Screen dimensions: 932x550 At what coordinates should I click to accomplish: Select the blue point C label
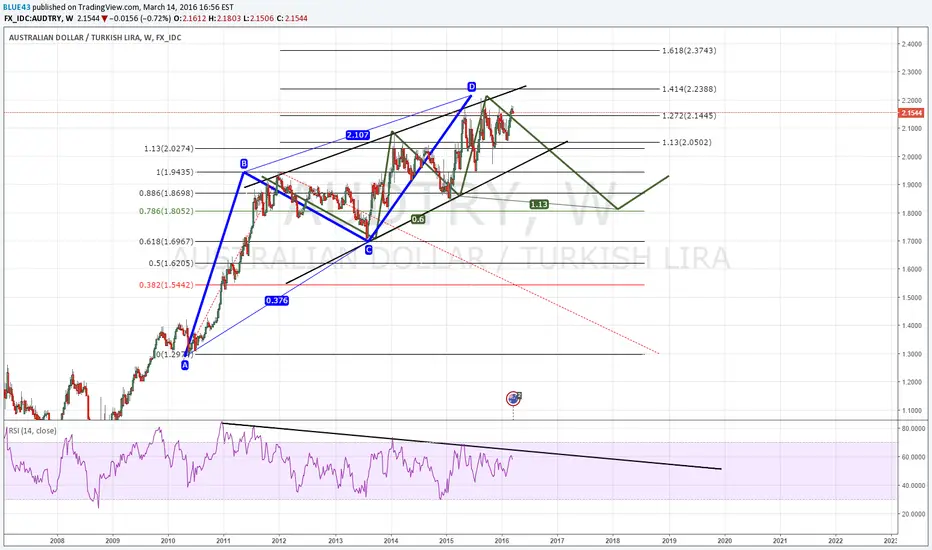[369, 250]
